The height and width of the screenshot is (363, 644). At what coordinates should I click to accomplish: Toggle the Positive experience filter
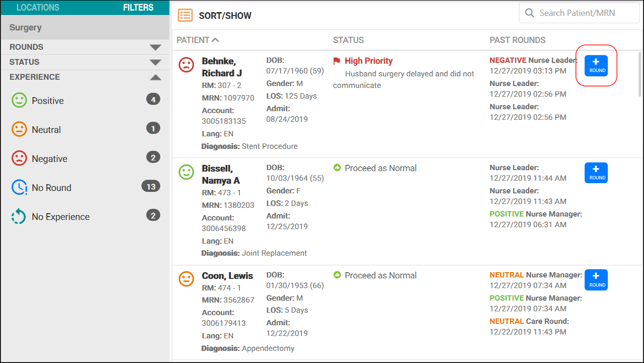click(x=47, y=101)
